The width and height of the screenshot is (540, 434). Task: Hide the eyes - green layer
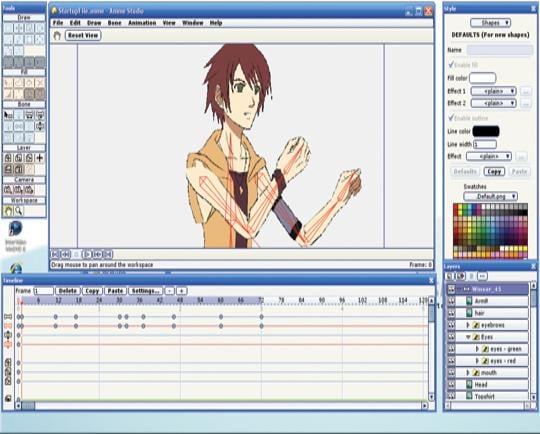[451, 349]
